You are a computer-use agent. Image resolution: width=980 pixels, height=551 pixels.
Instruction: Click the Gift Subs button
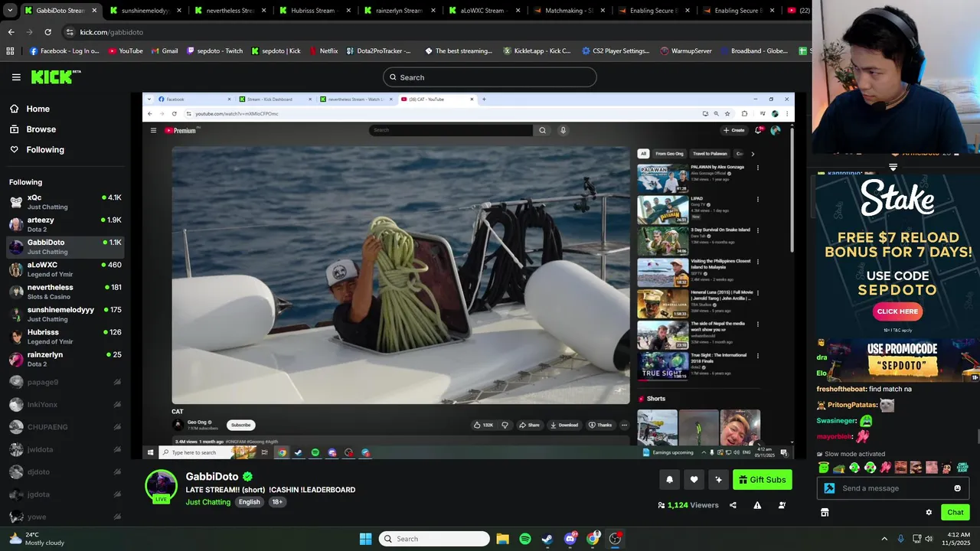click(762, 480)
